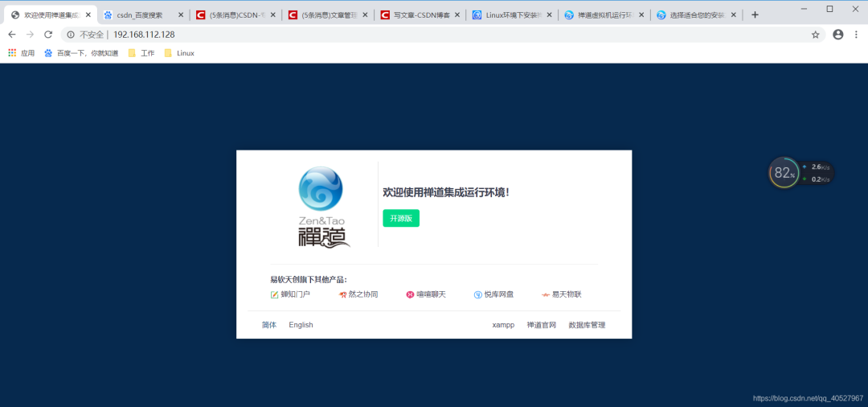The image size is (868, 407).
Task: Reload the page with refresh icon
Action: coord(48,35)
